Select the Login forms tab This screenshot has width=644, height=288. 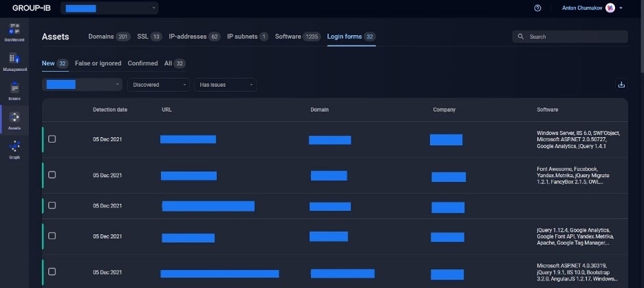351,37
